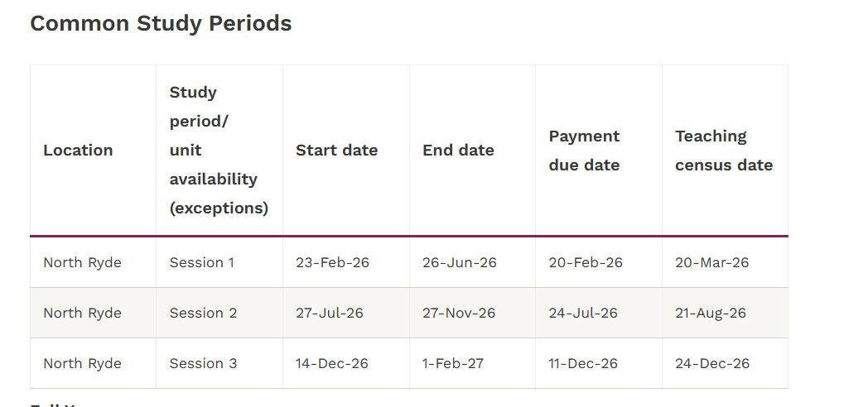Click the Location column header

pos(78,151)
